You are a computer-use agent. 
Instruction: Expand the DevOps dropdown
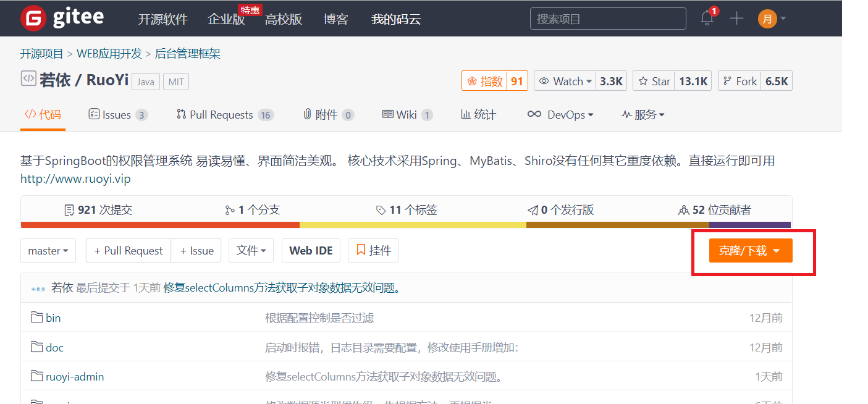click(x=560, y=114)
